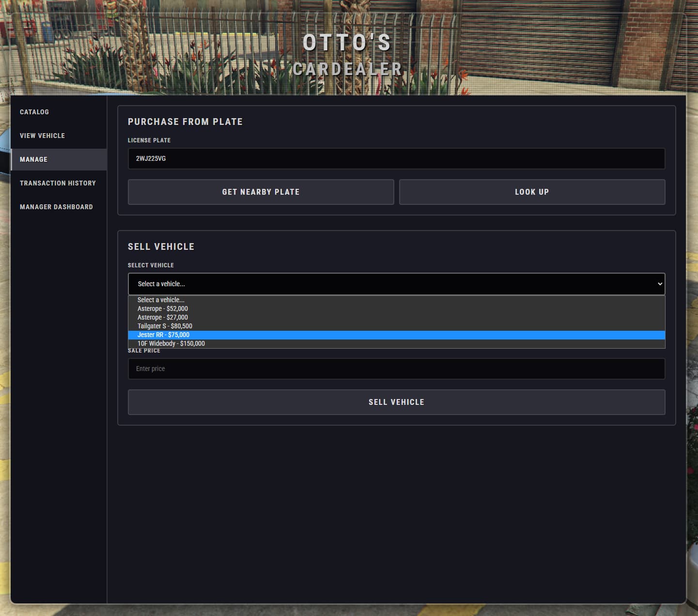The image size is (698, 616).
Task: Switch to Manager Dashboard
Action: [x=56, y=207]
